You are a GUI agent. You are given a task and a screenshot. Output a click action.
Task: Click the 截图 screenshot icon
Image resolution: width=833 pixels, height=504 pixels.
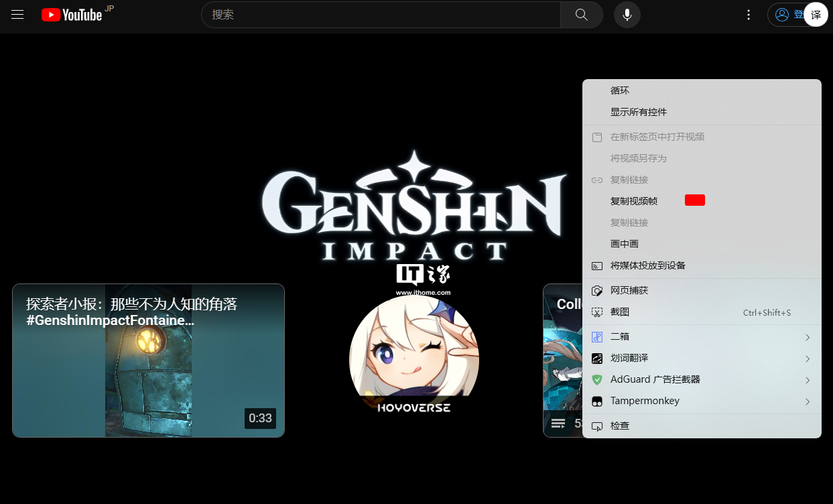click(x=597, y=312)
